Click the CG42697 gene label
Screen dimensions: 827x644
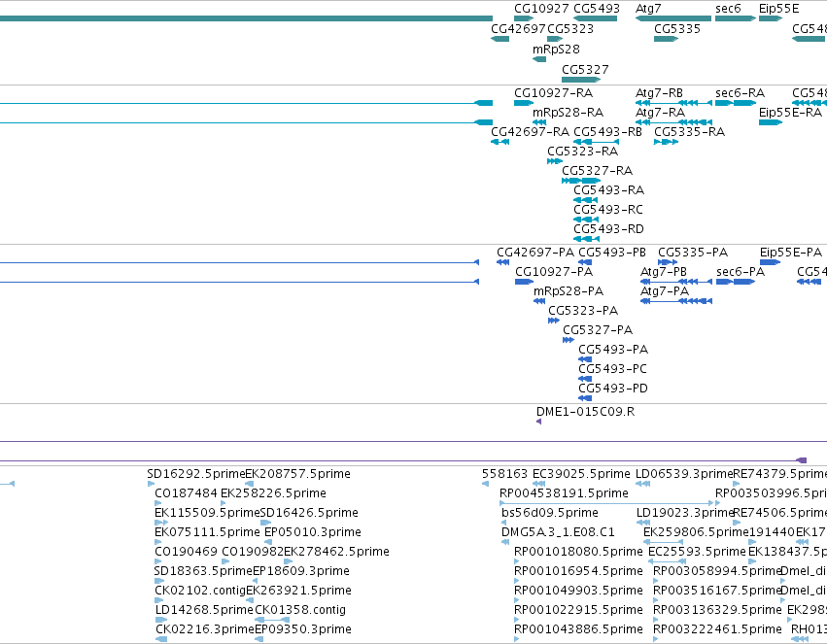[519, 29]
